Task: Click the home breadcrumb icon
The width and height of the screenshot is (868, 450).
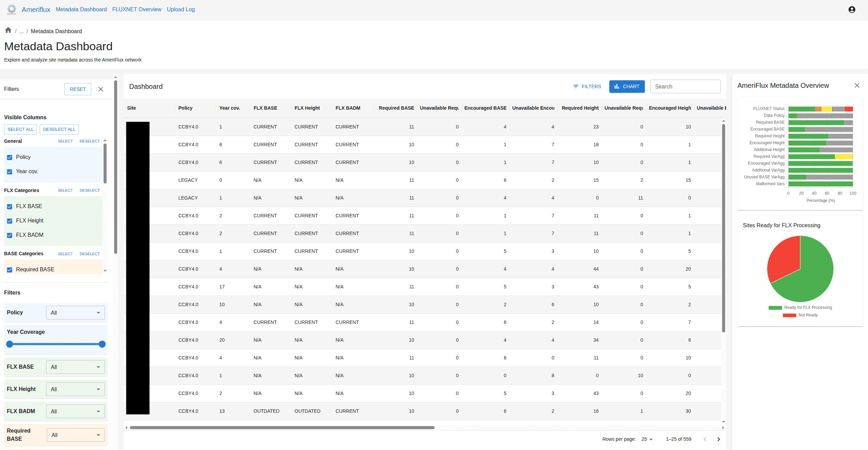Action: pyautogui.click(x=8, y=30)
